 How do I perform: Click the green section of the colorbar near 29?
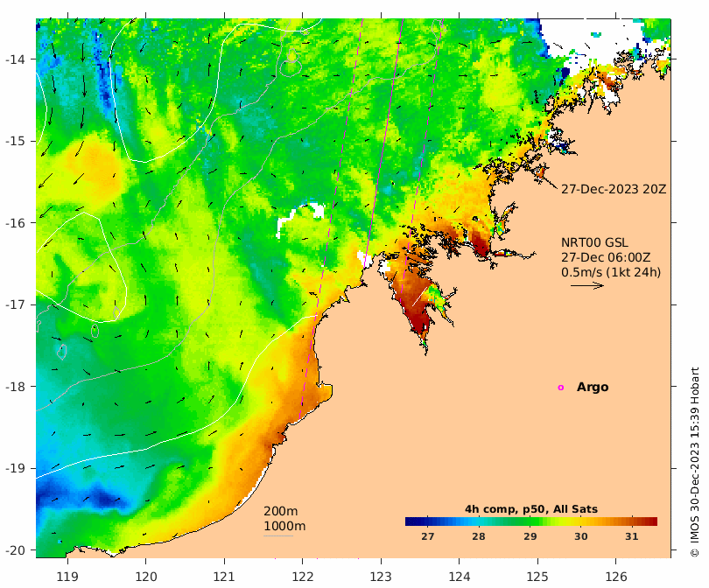pyautogui.click(x=530, y=521)
